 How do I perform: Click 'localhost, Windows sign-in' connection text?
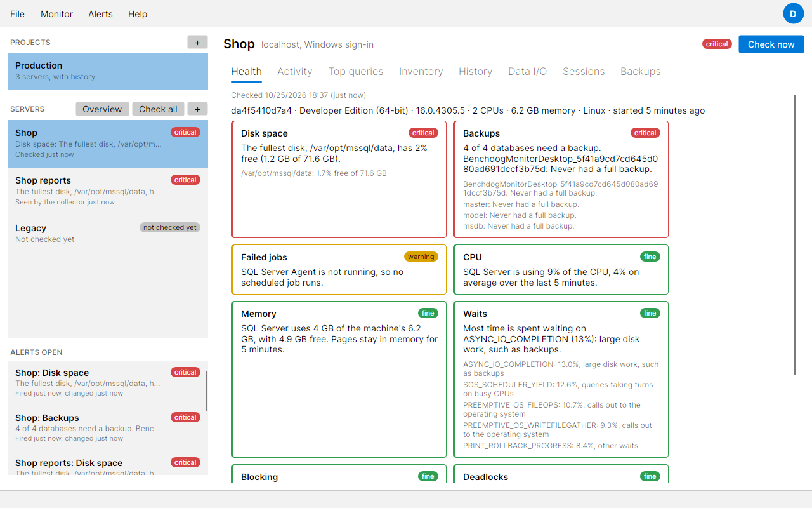click(x=317, y=44)
